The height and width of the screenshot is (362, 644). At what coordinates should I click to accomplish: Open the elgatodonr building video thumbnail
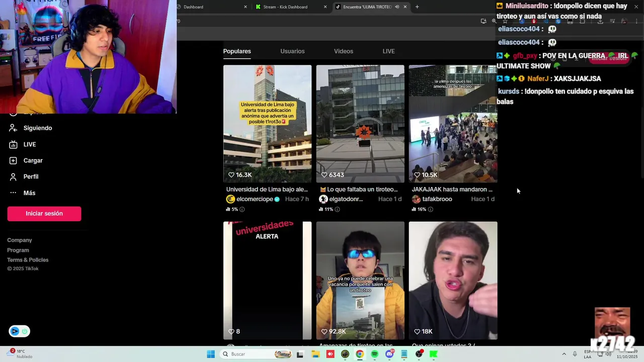(x=360, y=124)
